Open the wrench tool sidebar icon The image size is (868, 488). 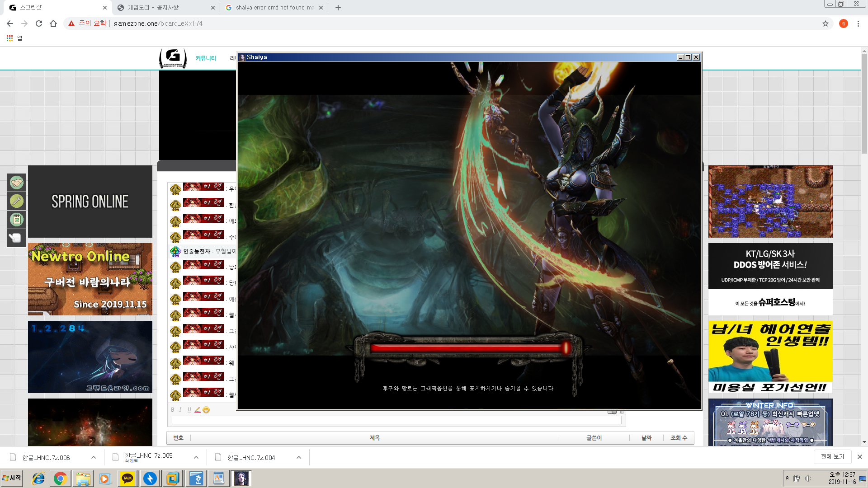click(17, 201)
